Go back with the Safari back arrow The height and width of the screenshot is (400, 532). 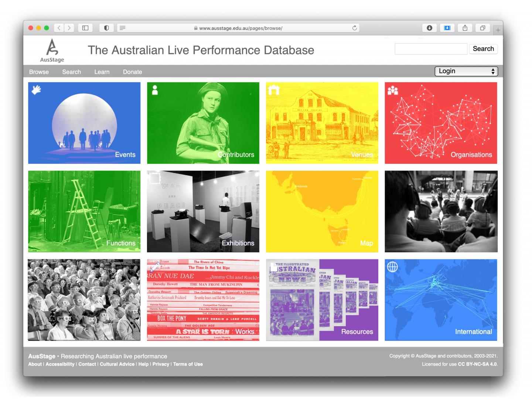[59, 28]
